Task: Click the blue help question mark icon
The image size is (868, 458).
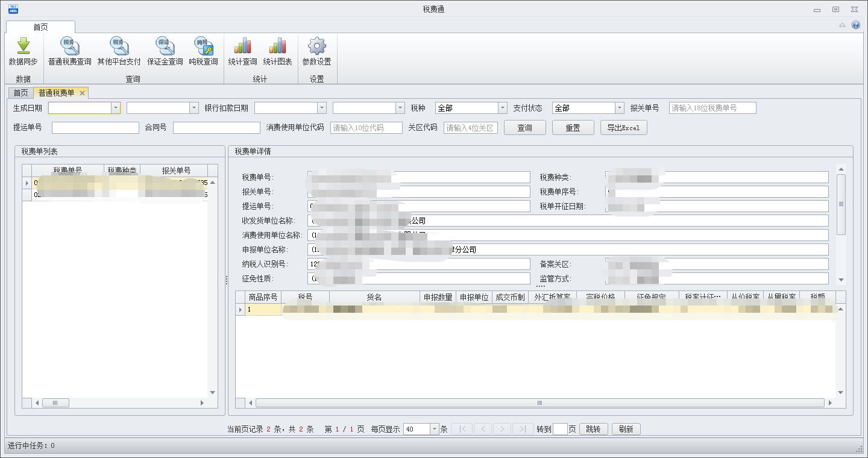Action: click(x=855, y=25)
